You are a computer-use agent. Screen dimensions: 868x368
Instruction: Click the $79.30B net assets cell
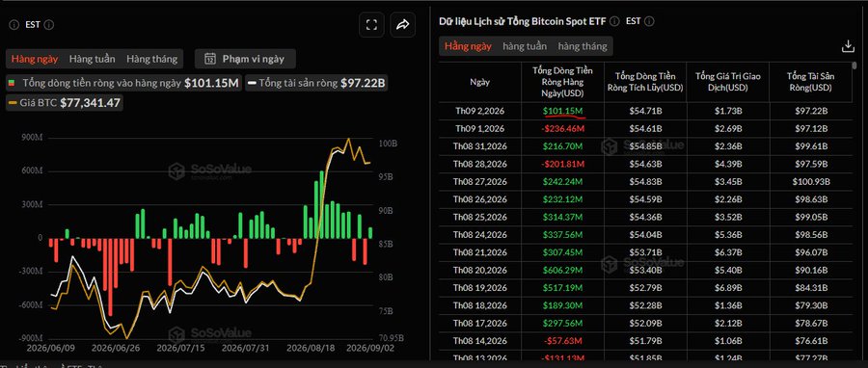tap(811, 305)
